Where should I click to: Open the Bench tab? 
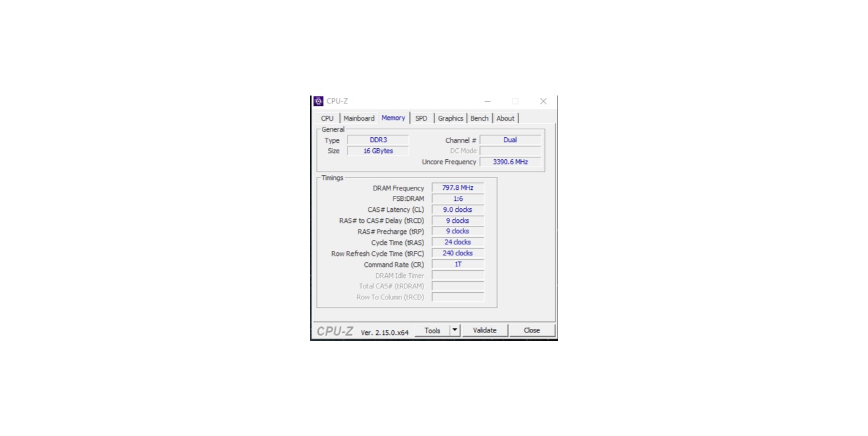click(x=479, y=118)
